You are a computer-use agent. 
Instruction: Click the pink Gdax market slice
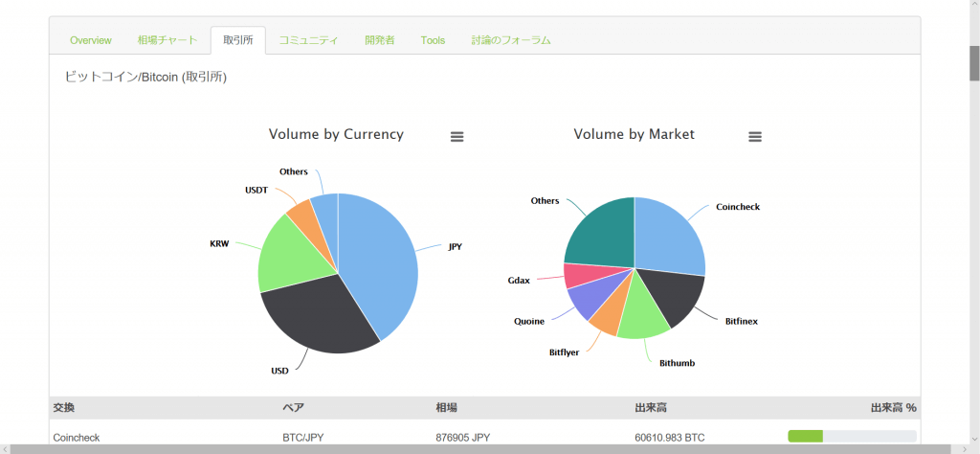coord(583,275)
